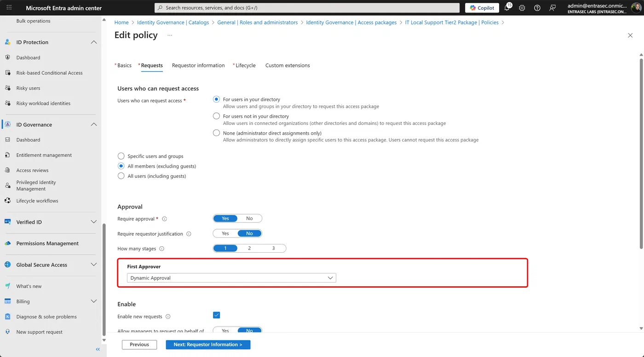Image resolution: width=644 pixels, height=357 pixels.
Task: Click info icon beside Require requestor justification
Action: (x=188, y=234)
